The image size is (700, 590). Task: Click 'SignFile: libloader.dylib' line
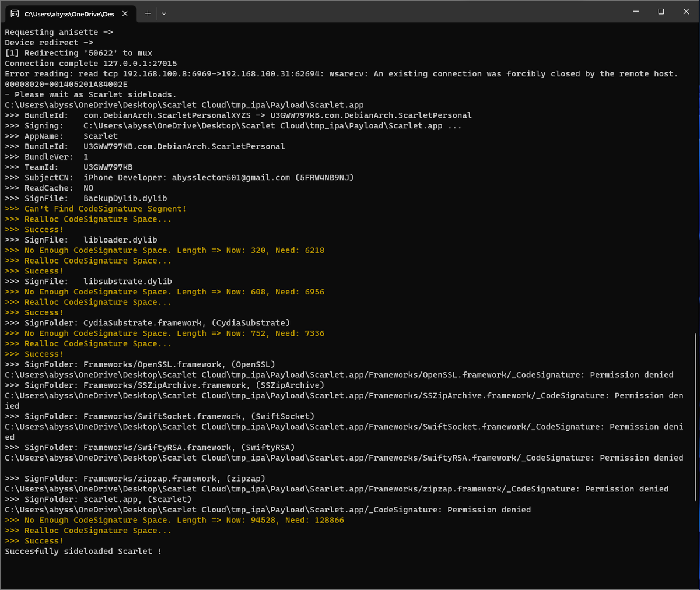click(x=81, y=240)
